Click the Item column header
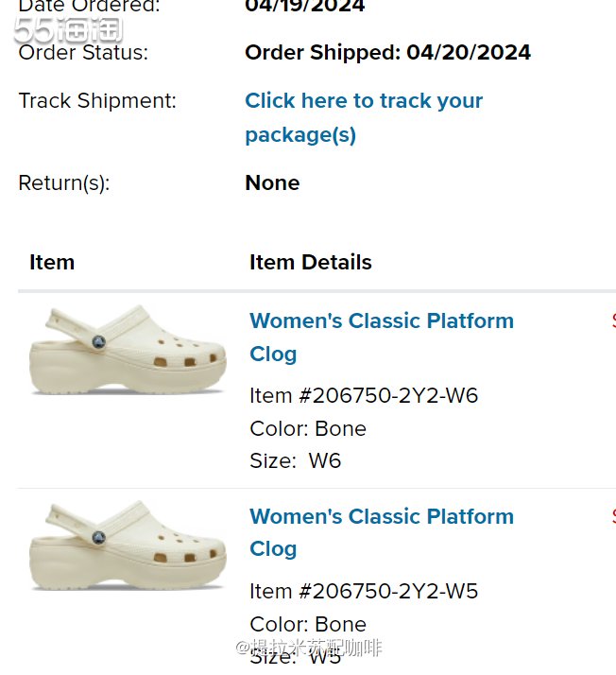The height and width of the screenshot is (675, 616). point(52,262)
